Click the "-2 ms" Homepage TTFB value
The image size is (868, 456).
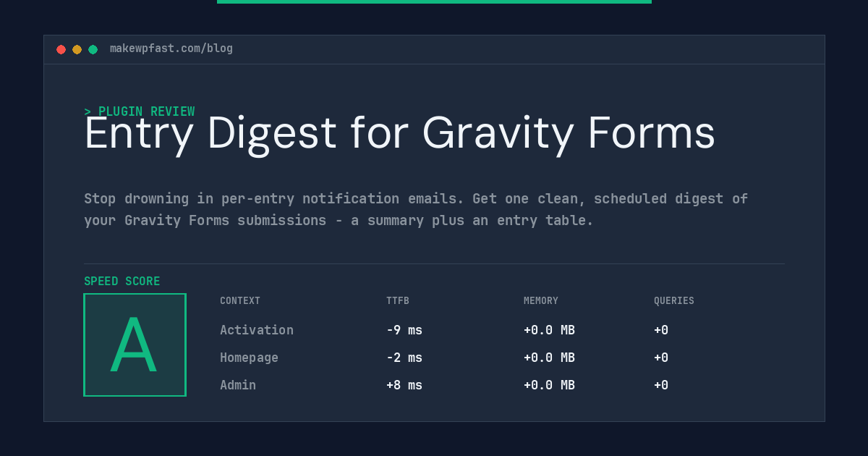coord(404,358)
